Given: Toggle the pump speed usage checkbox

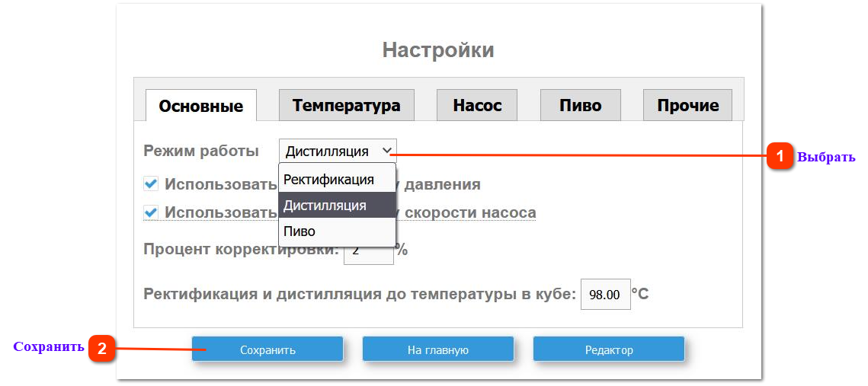Looking at the screenshot, I should click(x=151, y=212).
